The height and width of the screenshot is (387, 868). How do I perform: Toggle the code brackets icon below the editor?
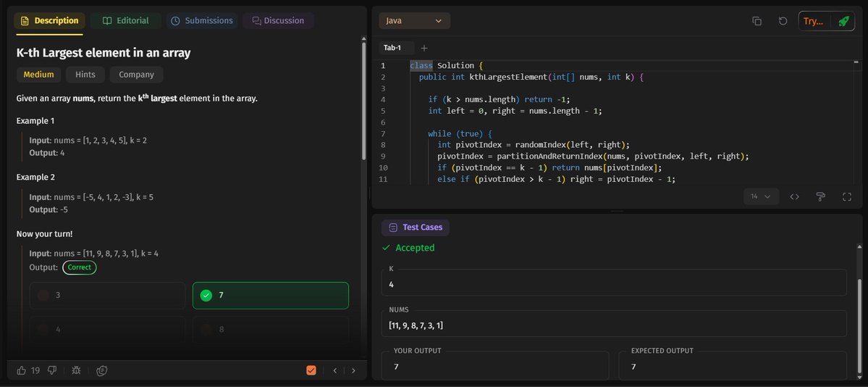(x=794, y=196)
